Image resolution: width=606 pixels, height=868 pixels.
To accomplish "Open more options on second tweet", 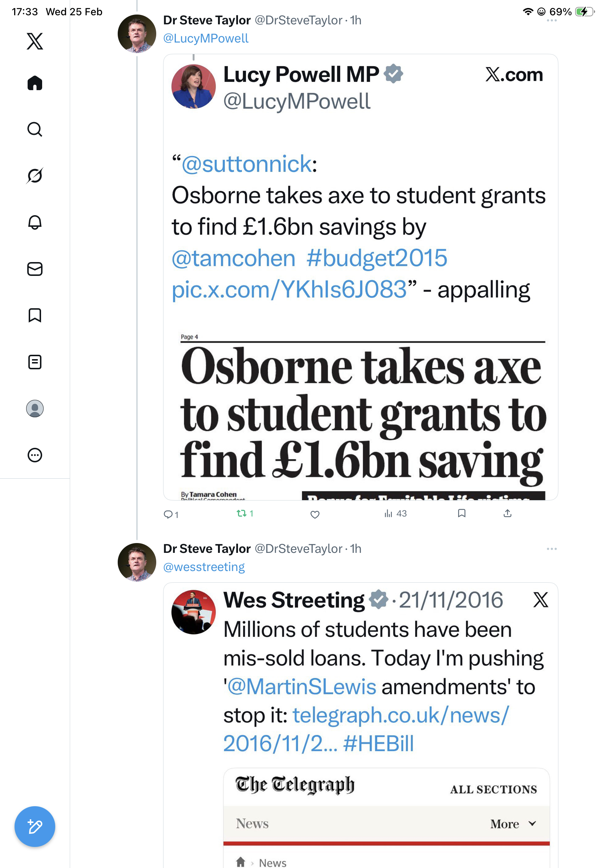I will (551, 548).
